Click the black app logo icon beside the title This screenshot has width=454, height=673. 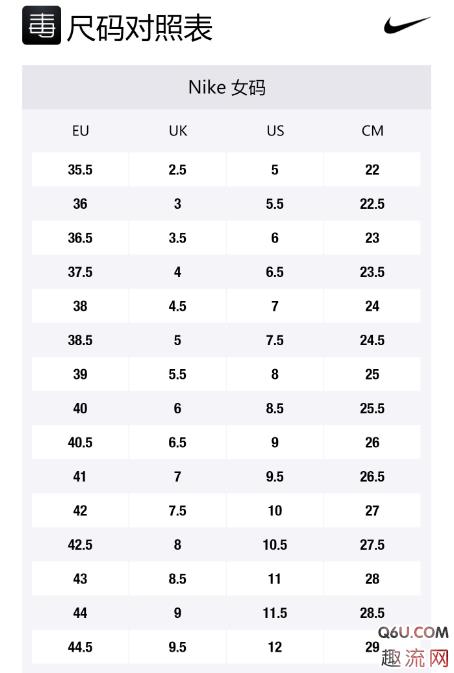tap(41, 25)
